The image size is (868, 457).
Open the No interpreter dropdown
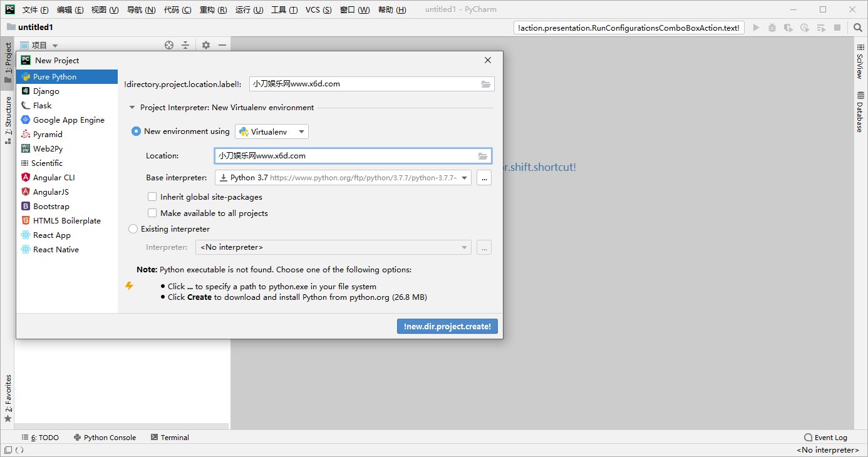(x=333, y=247)
